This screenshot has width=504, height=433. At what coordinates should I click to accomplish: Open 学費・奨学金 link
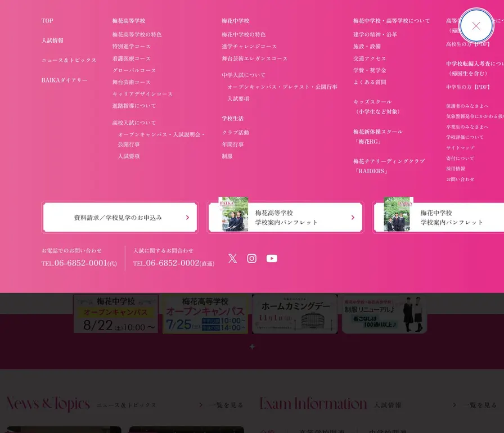370,70
